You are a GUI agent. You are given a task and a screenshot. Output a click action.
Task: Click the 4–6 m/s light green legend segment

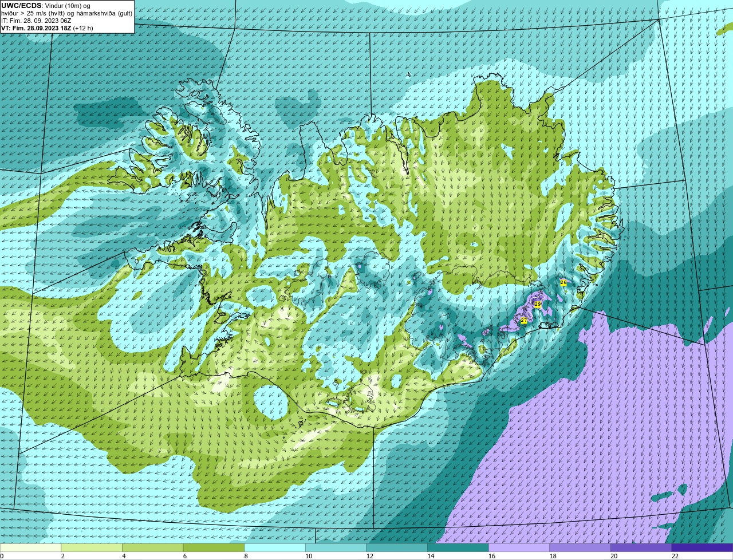click(153, 547)
